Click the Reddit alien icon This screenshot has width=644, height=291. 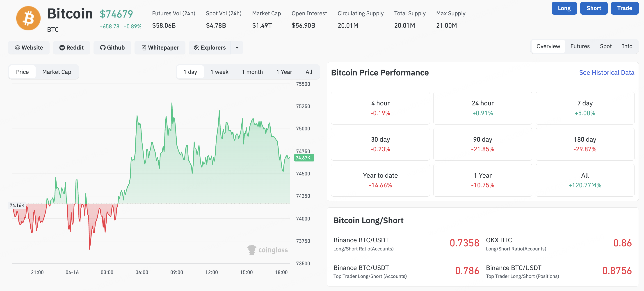click(x=62, y=48)
